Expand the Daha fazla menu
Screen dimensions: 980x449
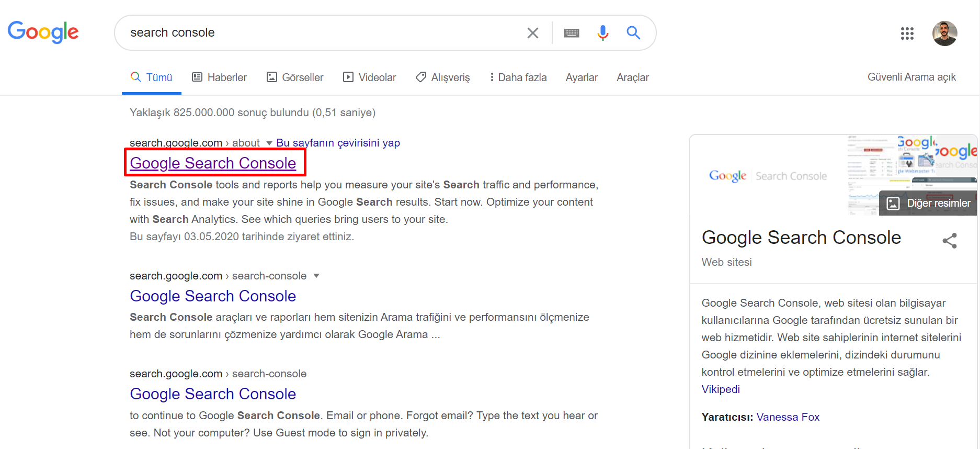(x=518, y=77)
